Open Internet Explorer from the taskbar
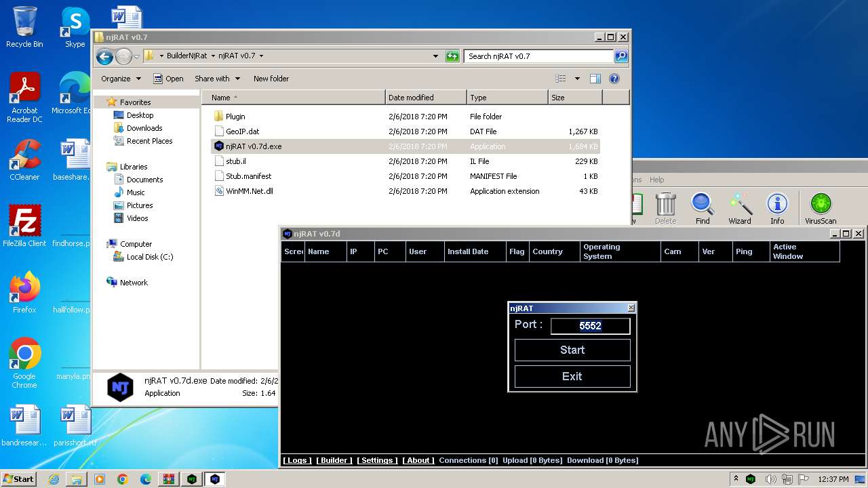 tap(54, 479)
